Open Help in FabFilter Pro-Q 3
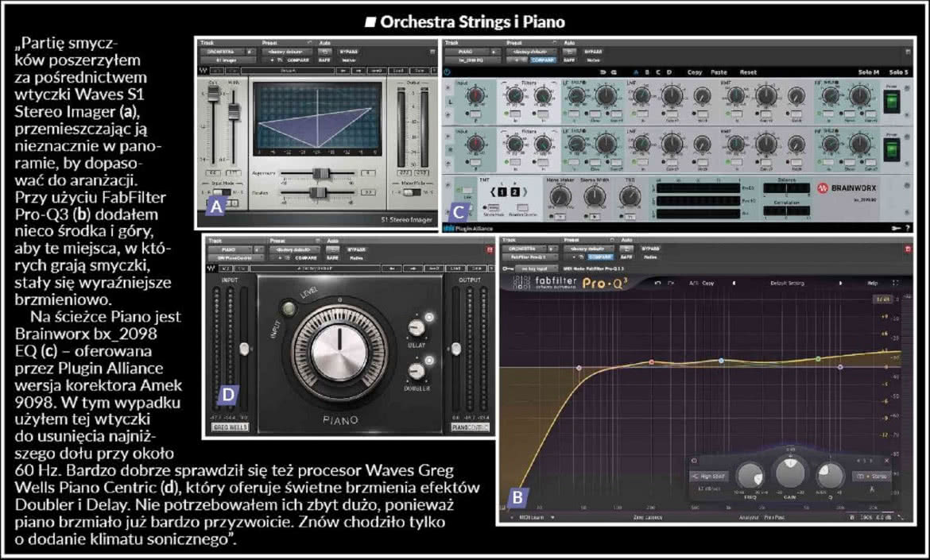930x560 pixels. coord(873,284)
